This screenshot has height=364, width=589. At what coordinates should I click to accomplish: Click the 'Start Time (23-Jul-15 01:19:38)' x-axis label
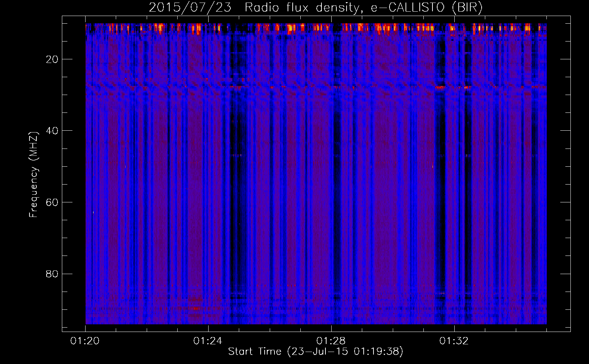coord(316,352)
